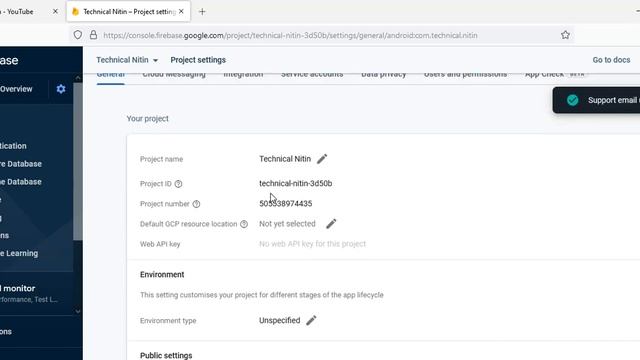640x360 pixels.
Task: Expand Release and monitor sidebar section
Action: 29,293
